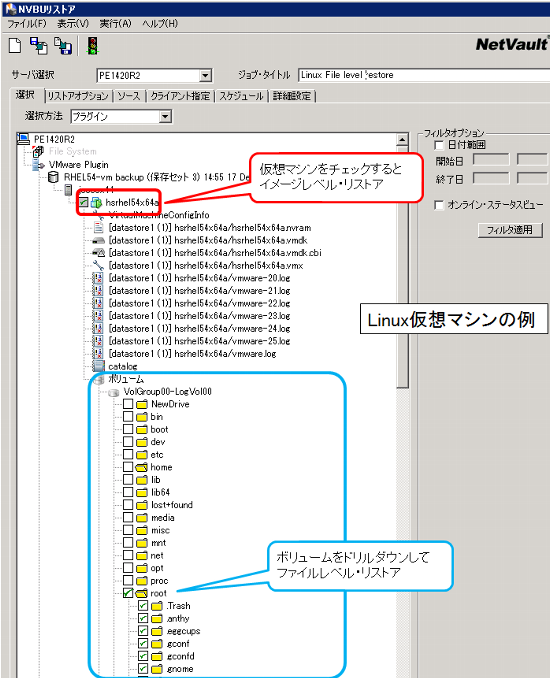Screen dimensions: 550x678
Task: Switch to the 詳細設定 tab
Action: click(x=292, y=96)
